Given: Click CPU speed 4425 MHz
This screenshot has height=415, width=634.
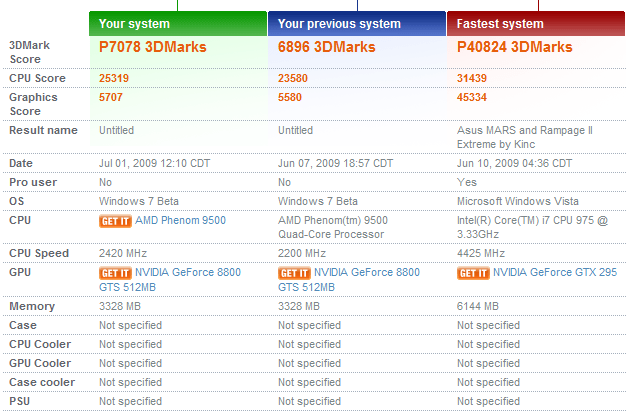Looking at the screenshot, I should click(x=481, y=254).
